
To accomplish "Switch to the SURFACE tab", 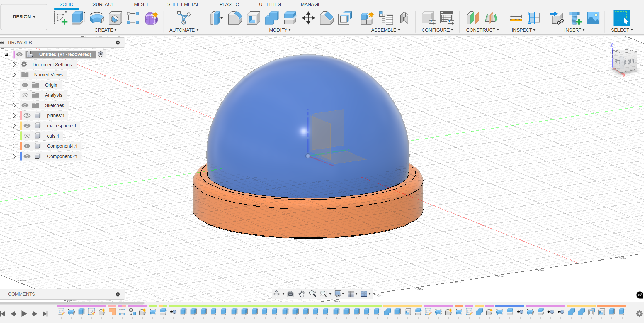I will coord(103,4).
